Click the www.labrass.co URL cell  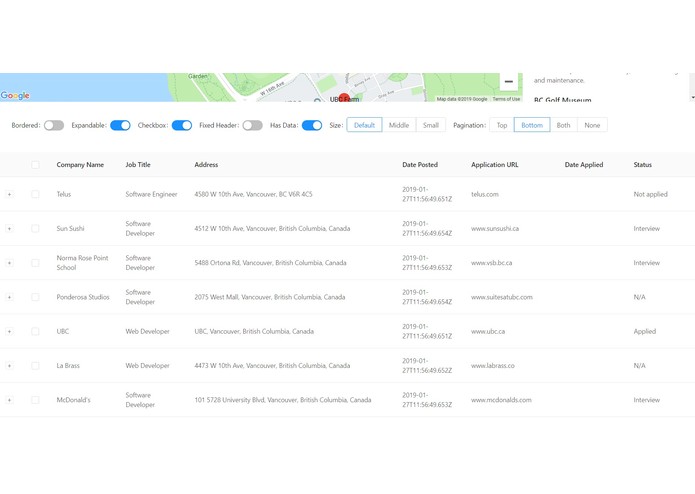(493, 366)
